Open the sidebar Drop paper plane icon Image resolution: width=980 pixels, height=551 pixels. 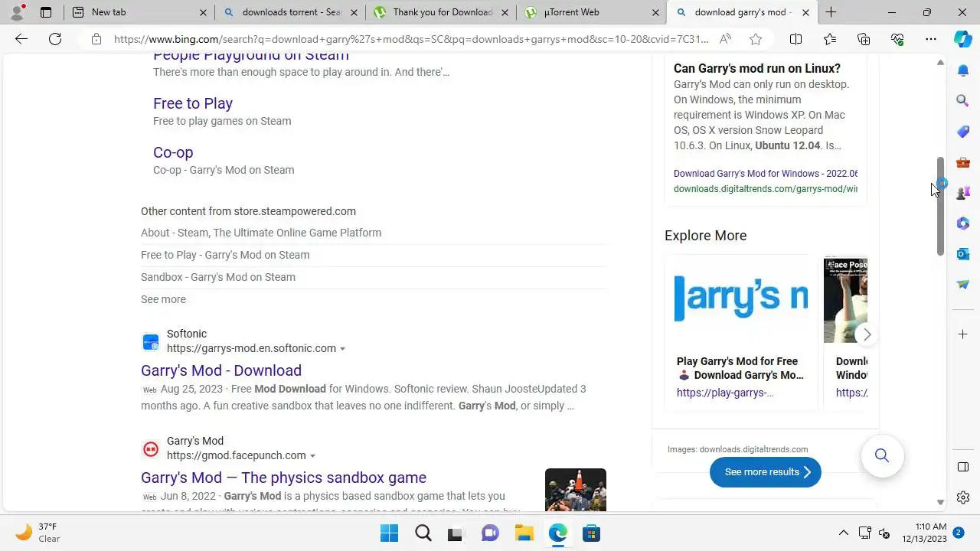[x=963, y=284]
